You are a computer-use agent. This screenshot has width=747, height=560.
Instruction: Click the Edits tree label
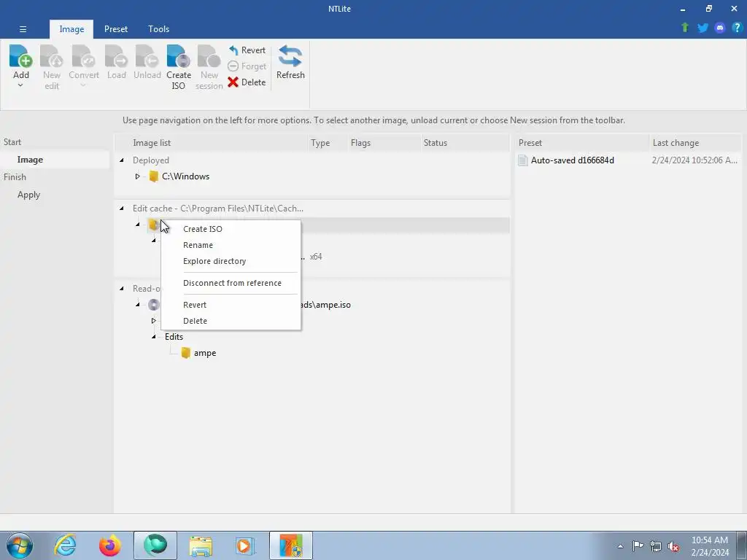pyautogui.click(x=174, y=337)
